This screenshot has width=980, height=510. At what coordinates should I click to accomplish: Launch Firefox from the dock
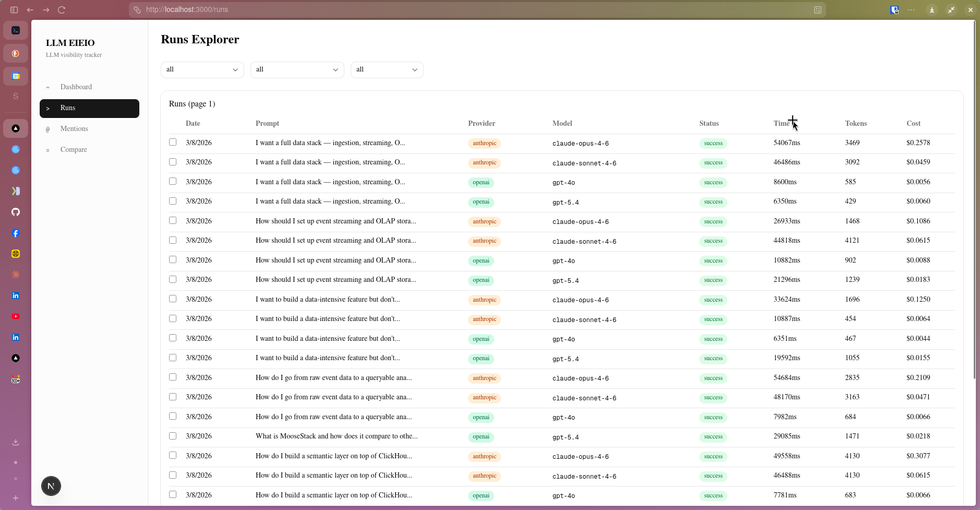click(15, 53)
